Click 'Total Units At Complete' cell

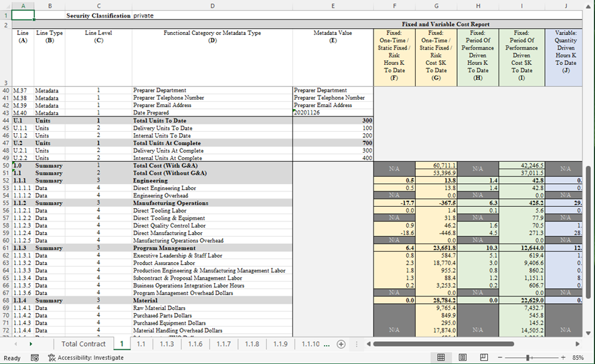tap(213, 143)
